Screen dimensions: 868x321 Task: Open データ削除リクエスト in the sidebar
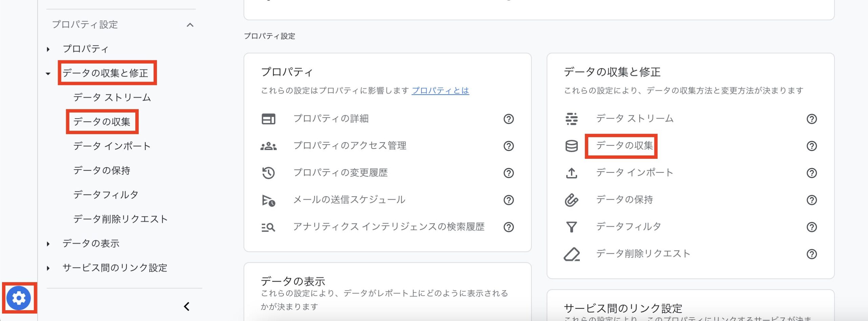(121, 219)
